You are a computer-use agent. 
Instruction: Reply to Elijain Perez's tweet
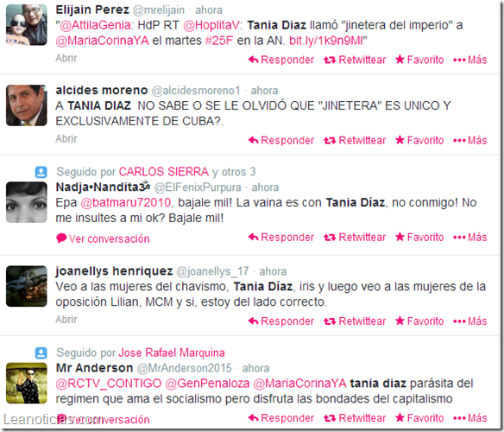(281, 60)
